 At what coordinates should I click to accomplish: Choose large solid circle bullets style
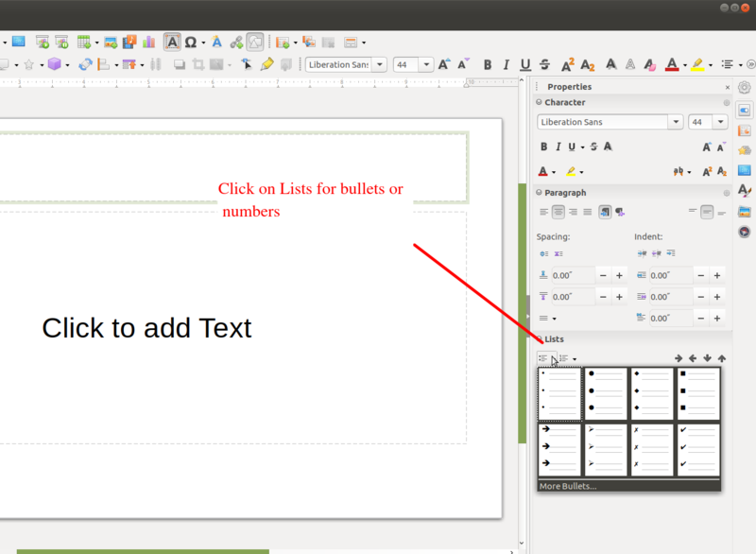pos(606,393)
